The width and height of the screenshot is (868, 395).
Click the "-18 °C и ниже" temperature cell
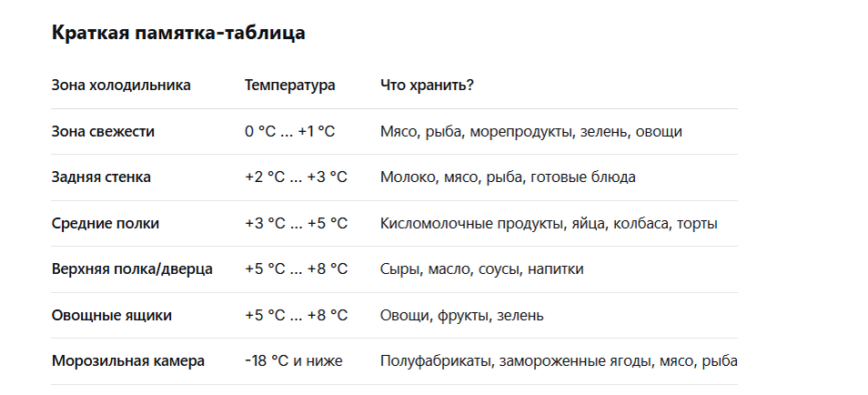coord(293,361)
